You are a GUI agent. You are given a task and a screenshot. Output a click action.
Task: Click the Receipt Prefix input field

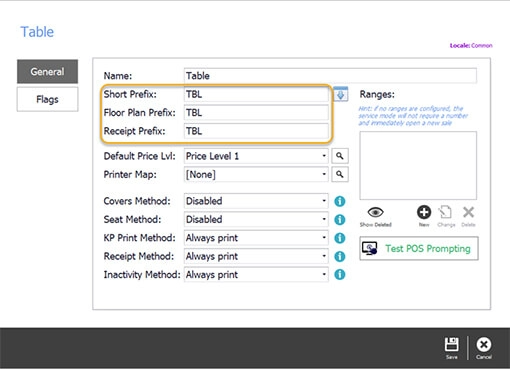pyautogui.click(x=256, y=131)
